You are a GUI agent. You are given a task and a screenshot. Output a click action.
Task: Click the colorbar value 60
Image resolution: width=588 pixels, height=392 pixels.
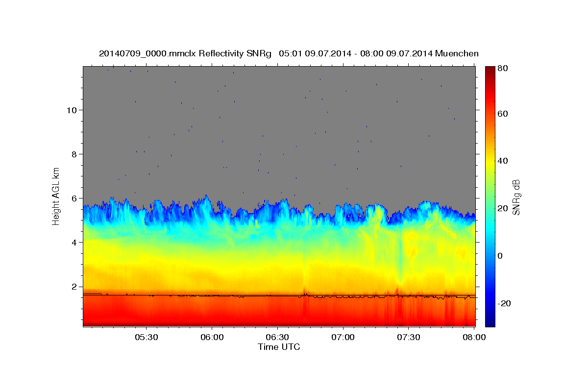pyautogui.click(x=503, y=114)
